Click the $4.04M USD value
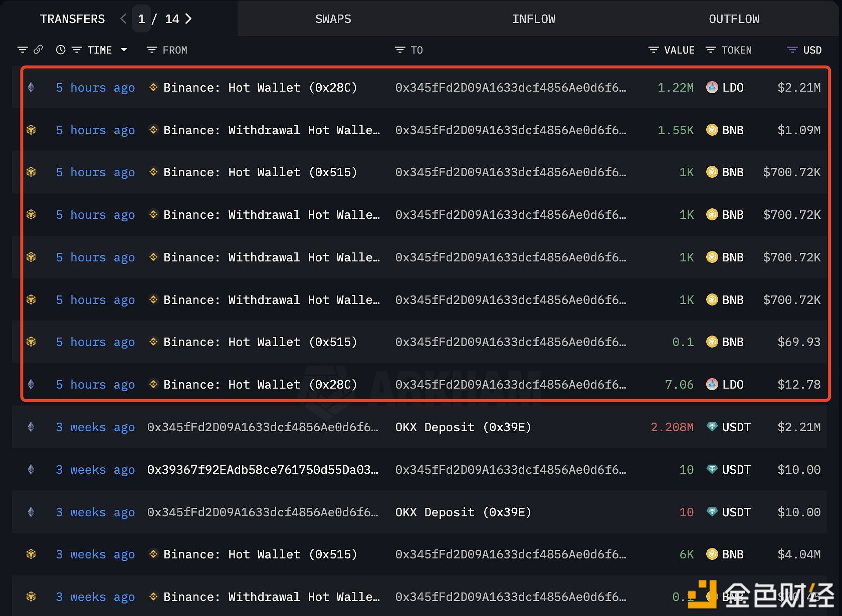The width and height of the screenshot is (842, 616). click(x=799, y=554)
